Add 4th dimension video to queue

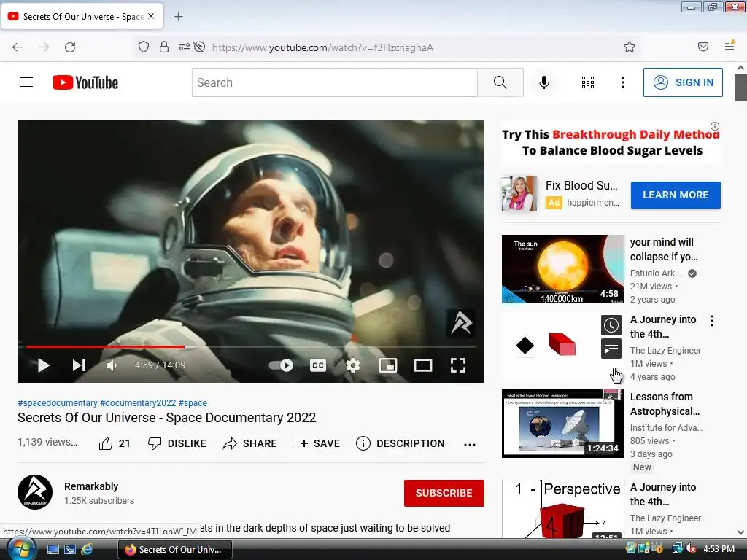coord(611,349)
